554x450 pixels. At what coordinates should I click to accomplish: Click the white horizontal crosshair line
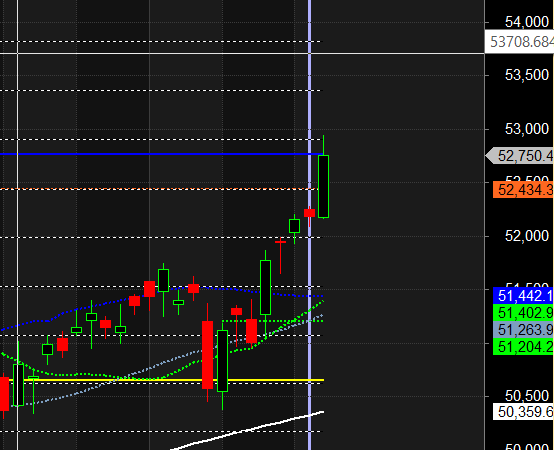tap(242, 54)
